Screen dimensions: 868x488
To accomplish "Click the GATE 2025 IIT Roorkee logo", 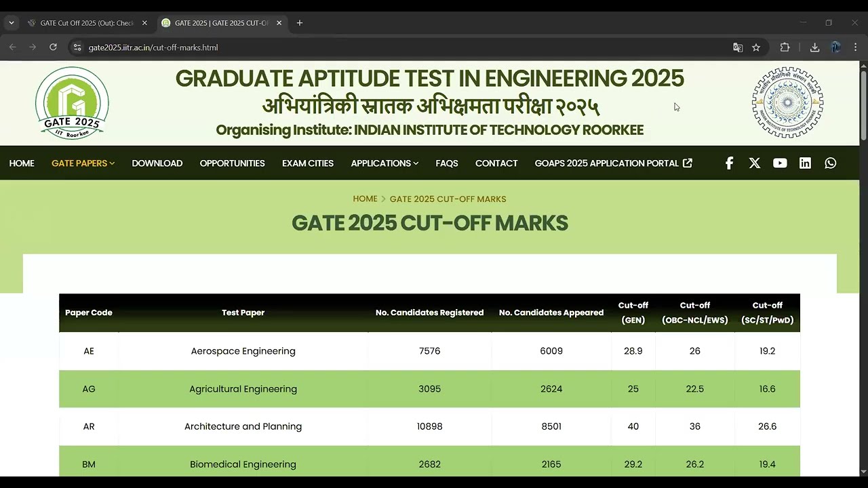I will [72, 103].
